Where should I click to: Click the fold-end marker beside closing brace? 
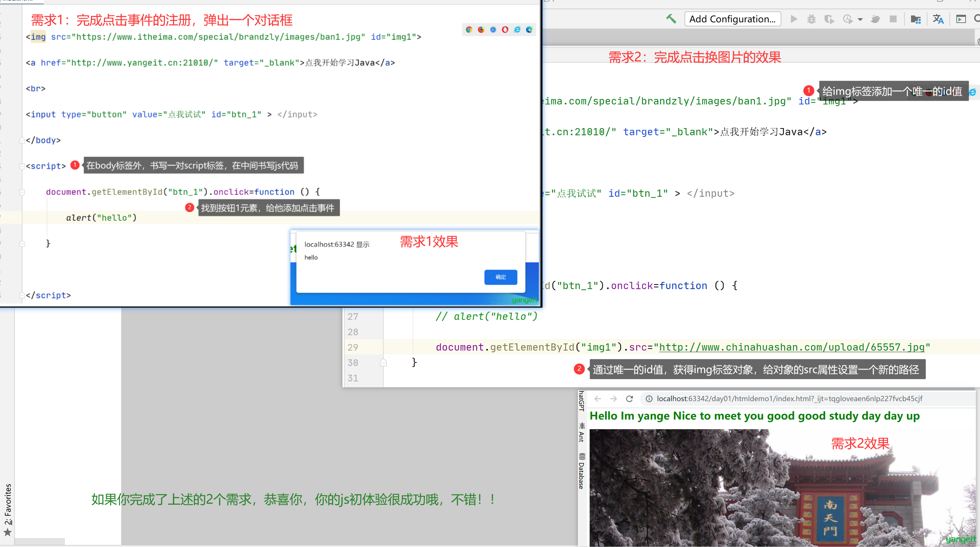point(22,243)
